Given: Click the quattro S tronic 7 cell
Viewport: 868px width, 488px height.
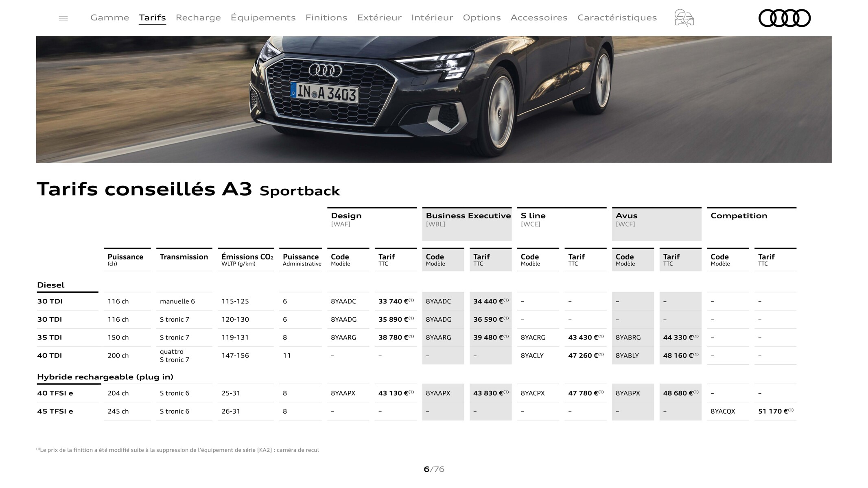Looking at the screenshot, I should (174, 355).
